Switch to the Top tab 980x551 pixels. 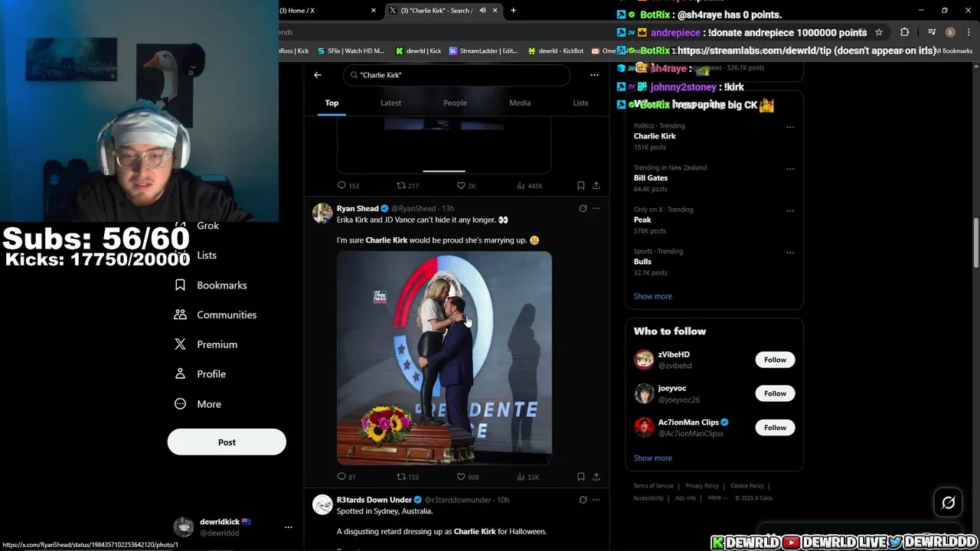(x=332, y=103)
